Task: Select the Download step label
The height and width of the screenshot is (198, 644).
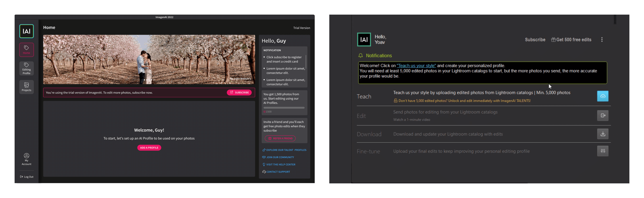Action: (x=369, y=134)
